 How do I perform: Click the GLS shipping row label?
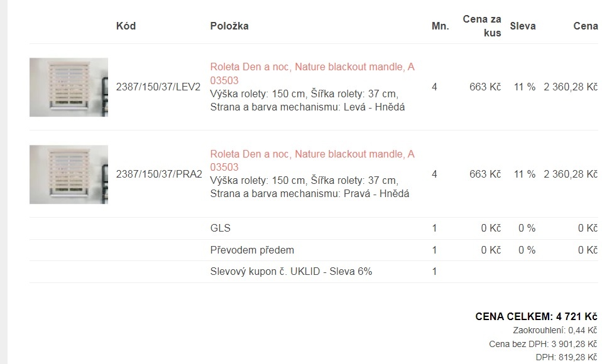221,228
